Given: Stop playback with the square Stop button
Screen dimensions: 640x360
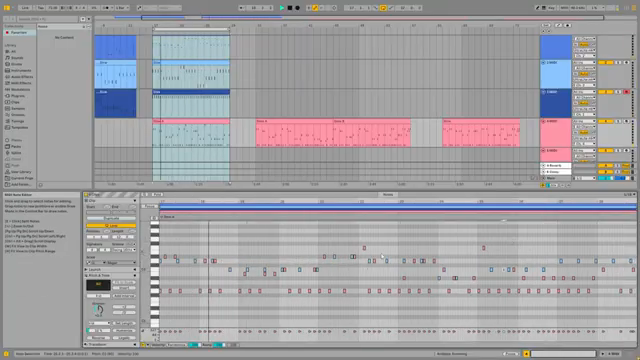Looking at the screenshot, I should [x=290, y=8].
